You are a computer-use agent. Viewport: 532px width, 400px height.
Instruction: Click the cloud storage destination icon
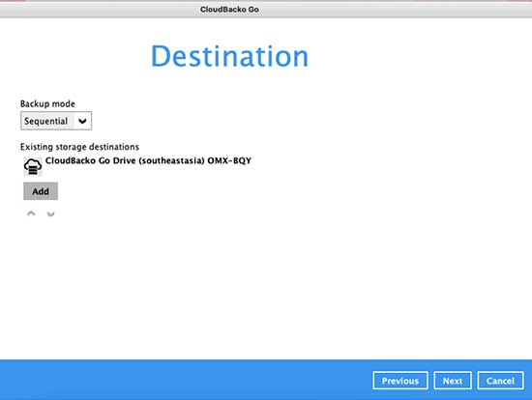pos(33,166)
